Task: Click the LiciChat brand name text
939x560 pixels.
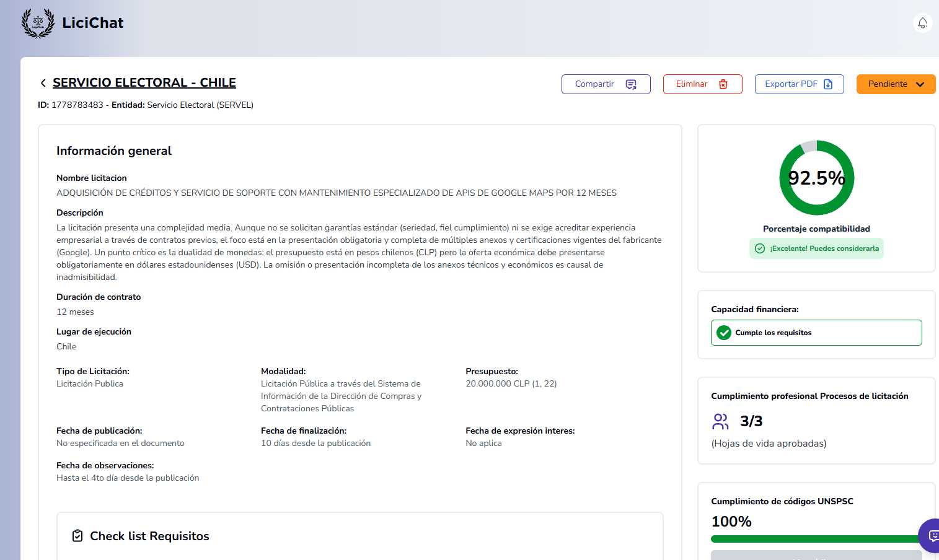Action: (93, 23)
